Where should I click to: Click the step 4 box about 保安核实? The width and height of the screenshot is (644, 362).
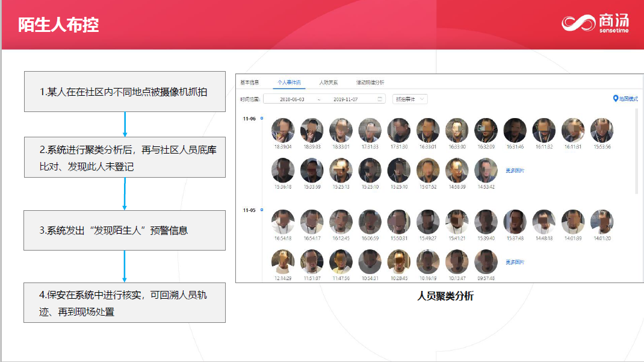(125, 303)
